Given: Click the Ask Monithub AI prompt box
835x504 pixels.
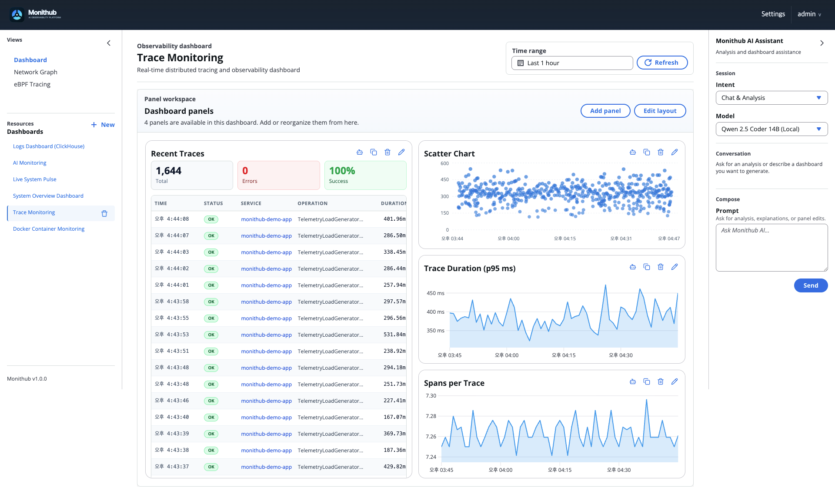Looking at the screenshot, I should [x=772, y=247].
